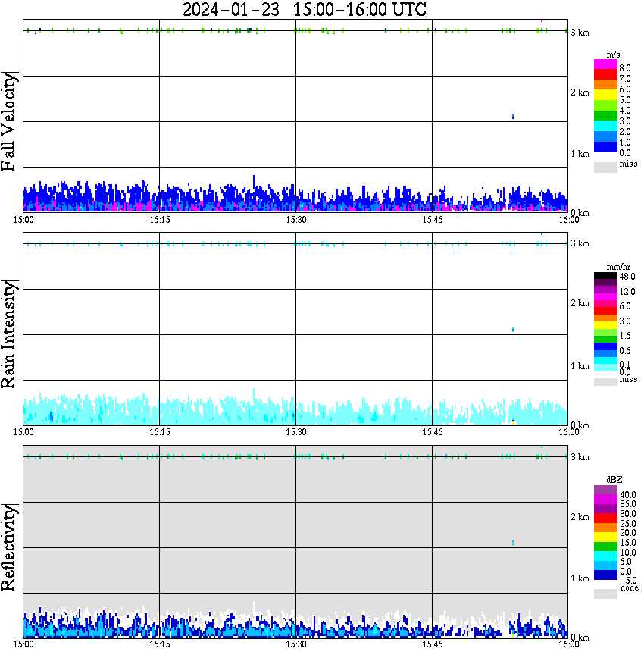Click the 15:30 tick under the Fall Velocity plot
Image resolution: width=644 pixels, height=658 pixels.
pos(295,220)
